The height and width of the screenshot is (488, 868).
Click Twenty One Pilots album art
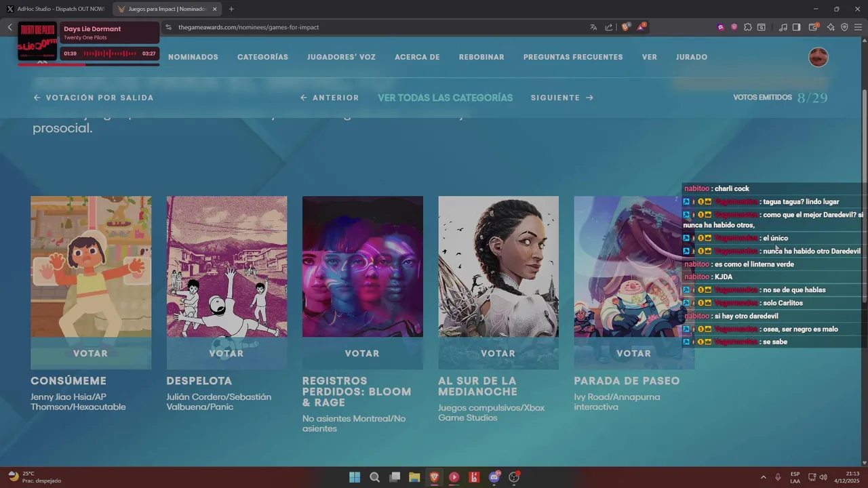(37, 41)
